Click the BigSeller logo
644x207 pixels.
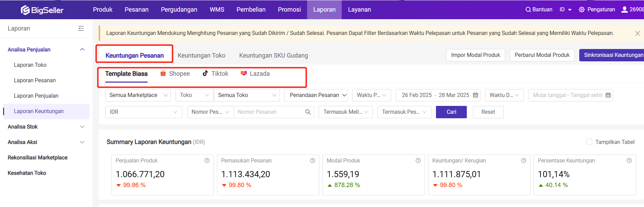pos(42,10)
